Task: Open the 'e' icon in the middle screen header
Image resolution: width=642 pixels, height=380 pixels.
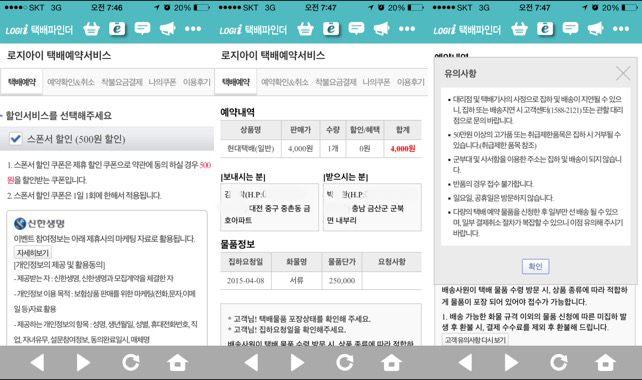Action: (331, 29)
